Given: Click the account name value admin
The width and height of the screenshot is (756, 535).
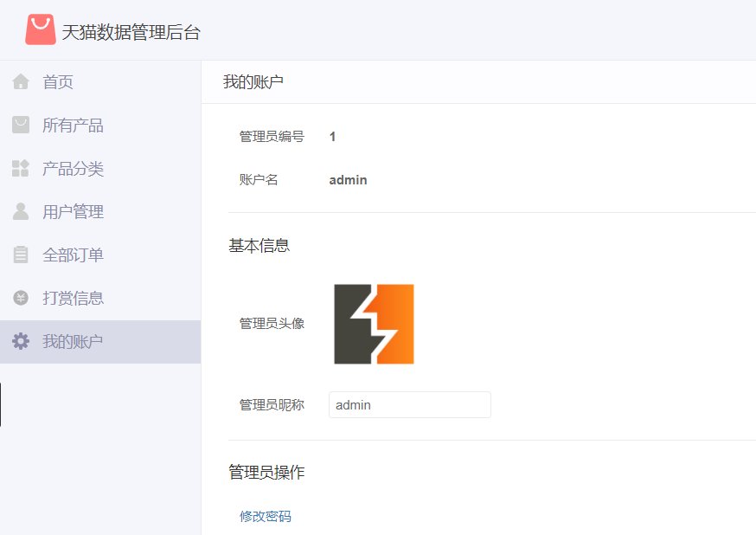Looking at the screenshot, I should (x=348, y=180).
